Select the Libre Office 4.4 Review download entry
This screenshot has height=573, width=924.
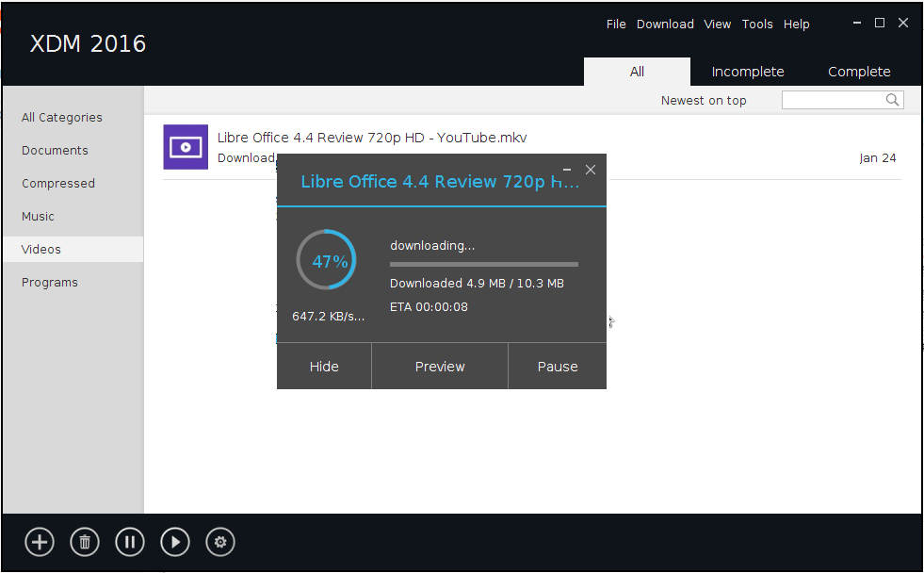pos(532,147)
